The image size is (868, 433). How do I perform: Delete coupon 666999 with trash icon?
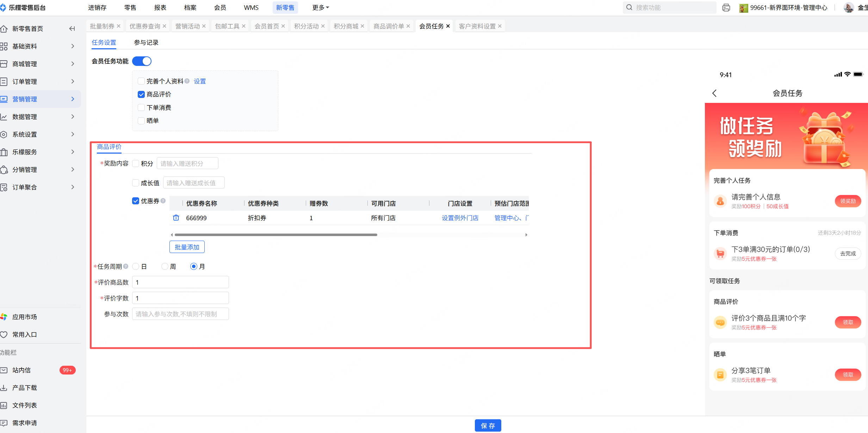coord(176,218)
